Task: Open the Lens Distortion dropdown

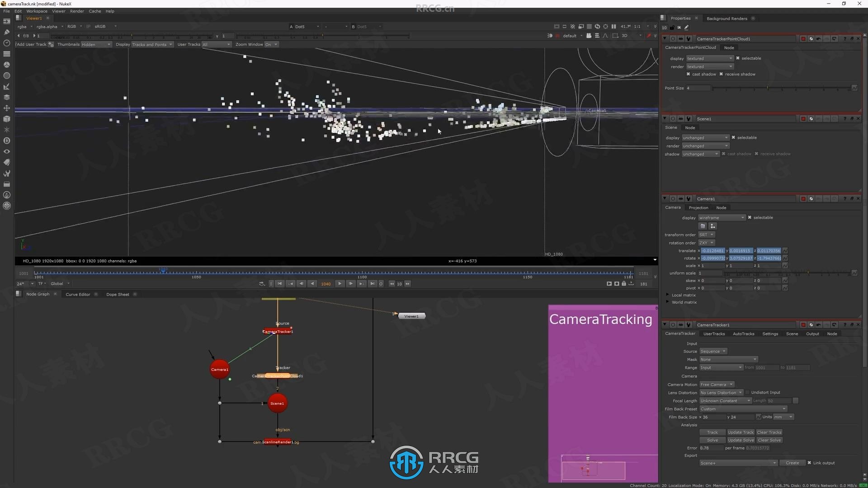Action: pos(721,392)
